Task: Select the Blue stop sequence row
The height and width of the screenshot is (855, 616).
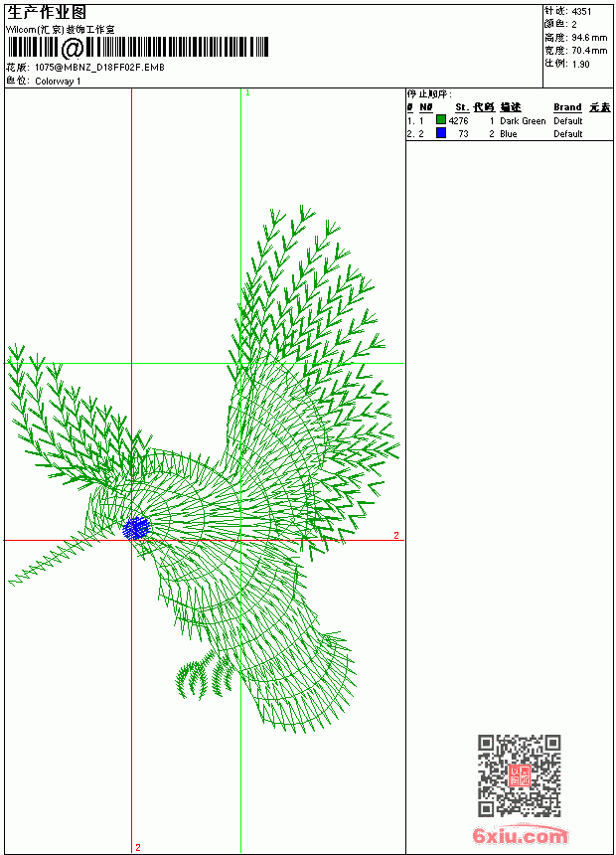Action: (x=509, y=133)
